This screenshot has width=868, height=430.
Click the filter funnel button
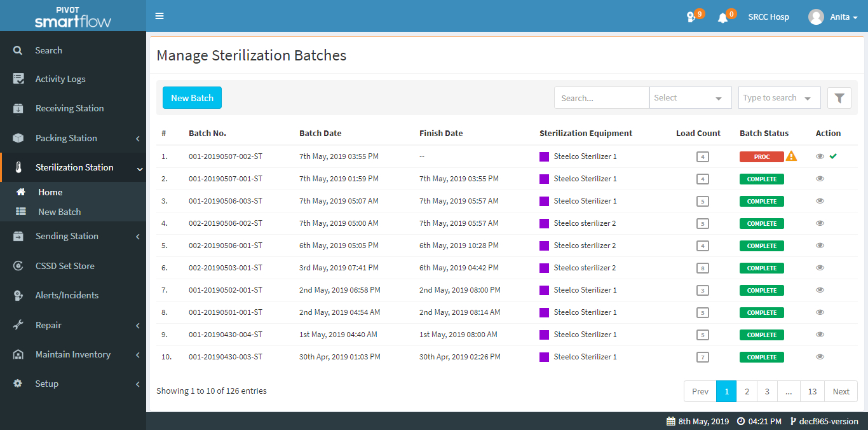(x=839, y=98)
